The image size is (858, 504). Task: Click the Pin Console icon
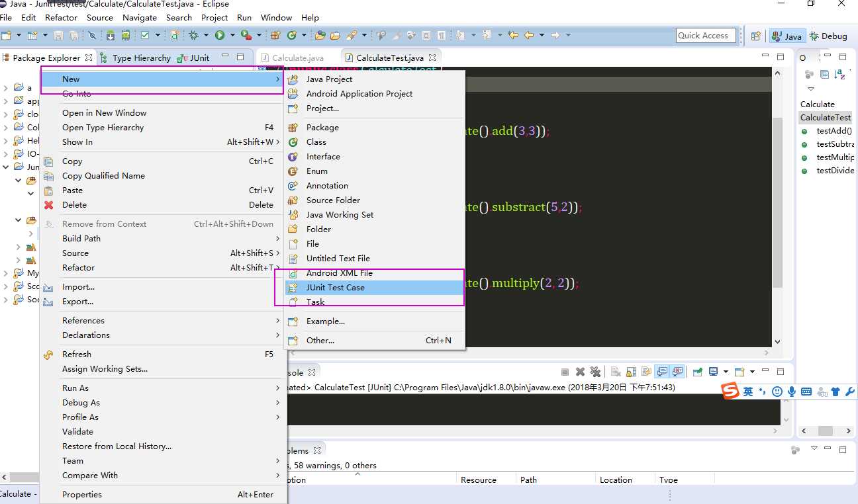698,372
